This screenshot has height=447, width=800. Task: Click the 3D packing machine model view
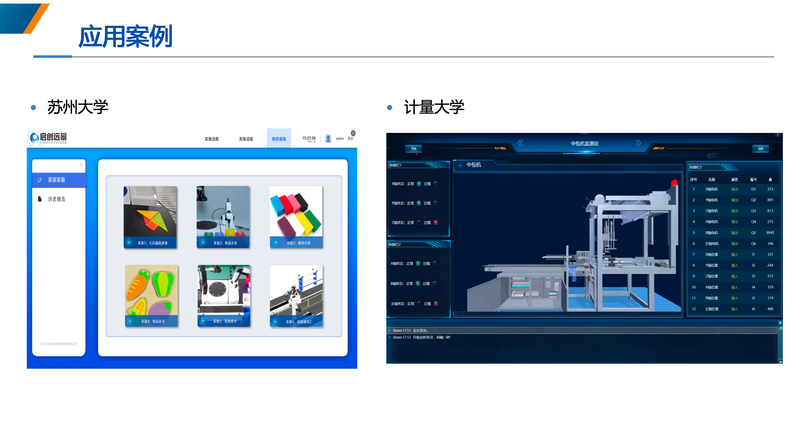click(x=567, y=244)
